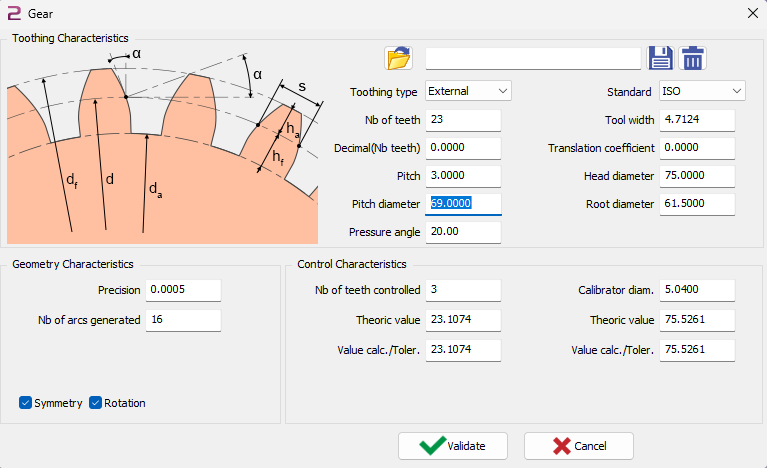Select the Pitch input field
This screenshot has height=468, width=767.
(462, 176)
